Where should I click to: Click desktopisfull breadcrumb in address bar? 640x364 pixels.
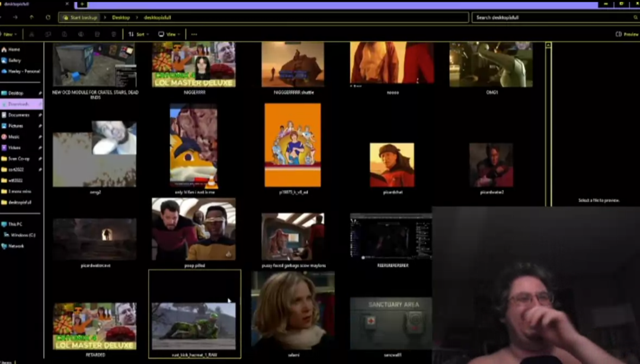coord(157,18)
